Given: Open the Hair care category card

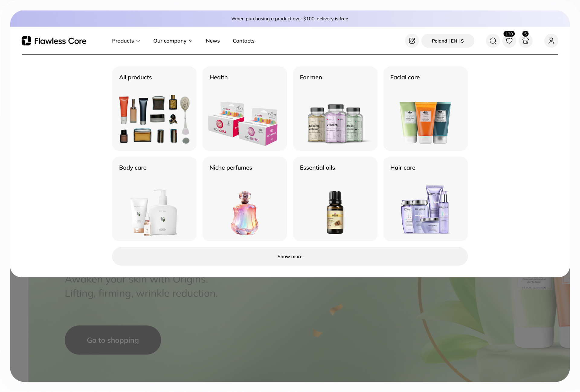Looking at the screenshot, I should point(425,199).
